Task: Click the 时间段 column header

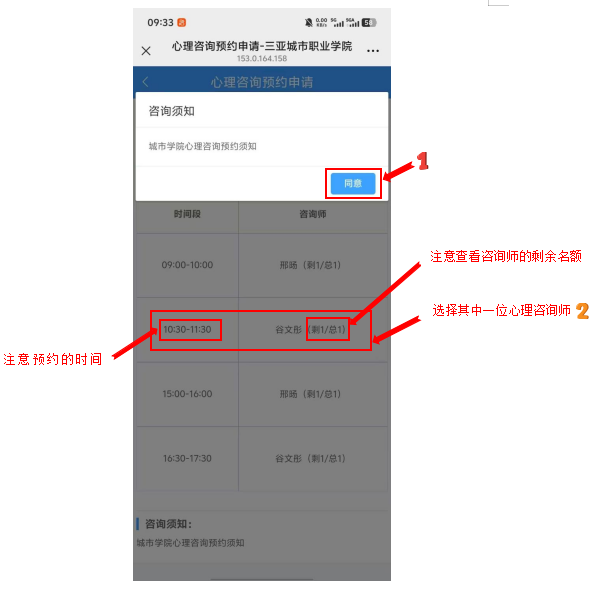Action: tap(187, 214)
